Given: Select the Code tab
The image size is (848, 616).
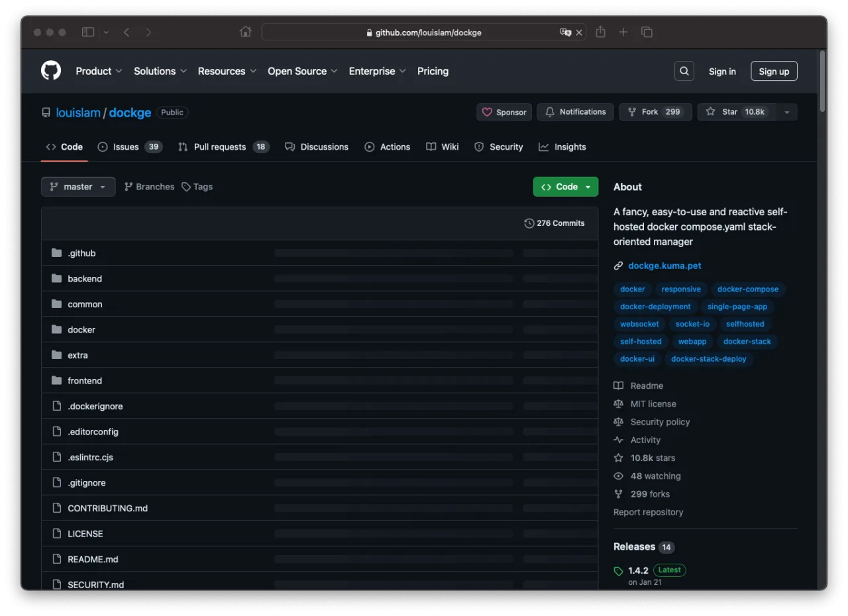Looking at the screenshot, I should [64, 147].
